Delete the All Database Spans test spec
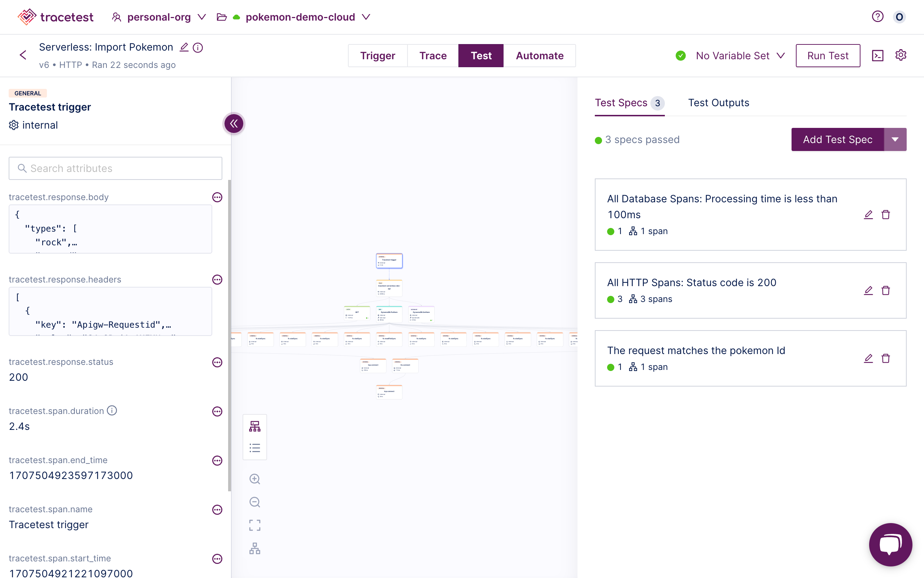The width and height of the screenshot is (924, 578). pyautogui.click(x=886, y=215)
